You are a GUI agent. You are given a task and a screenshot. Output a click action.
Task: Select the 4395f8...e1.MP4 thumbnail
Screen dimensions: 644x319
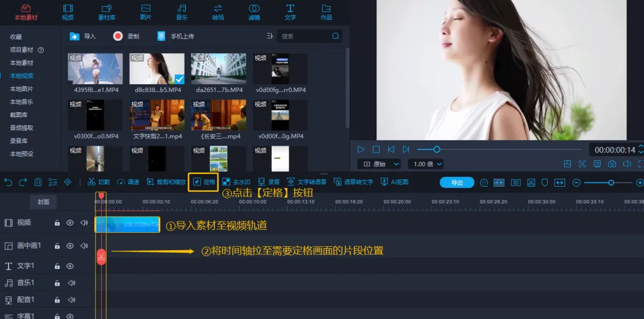click(95, 69)
